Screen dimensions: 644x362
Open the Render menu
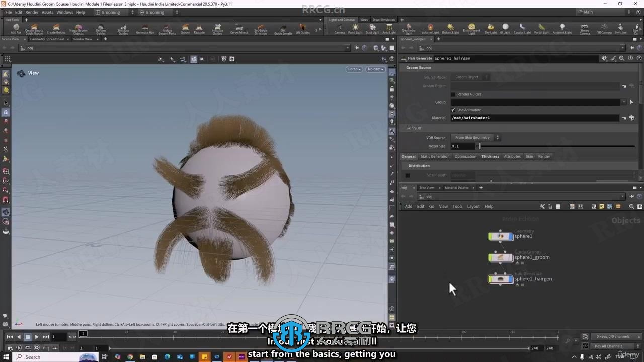[32, 12]
